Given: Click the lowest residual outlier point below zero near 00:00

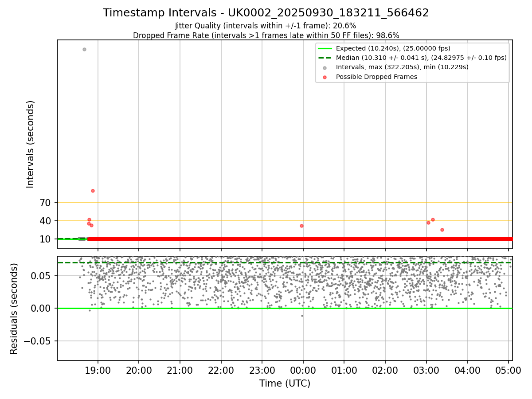Looking at the screenshot, I should click(x=302, y=316).
